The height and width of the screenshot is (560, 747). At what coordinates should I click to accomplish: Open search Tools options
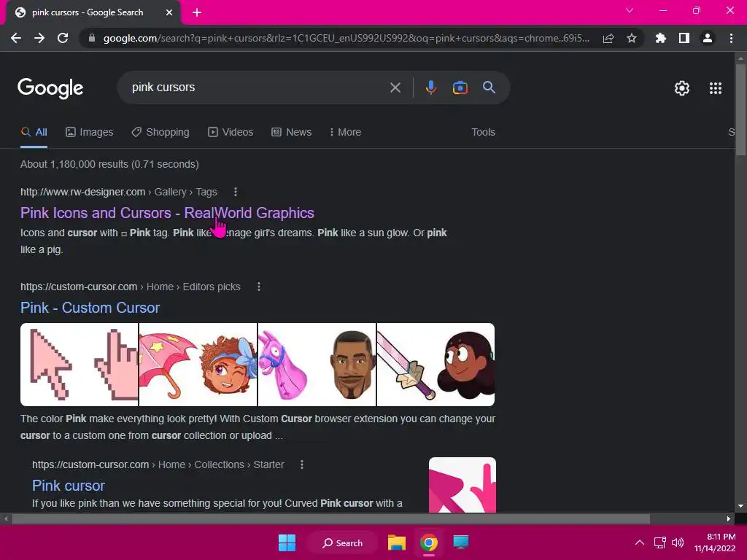click(x=483, y=133)
